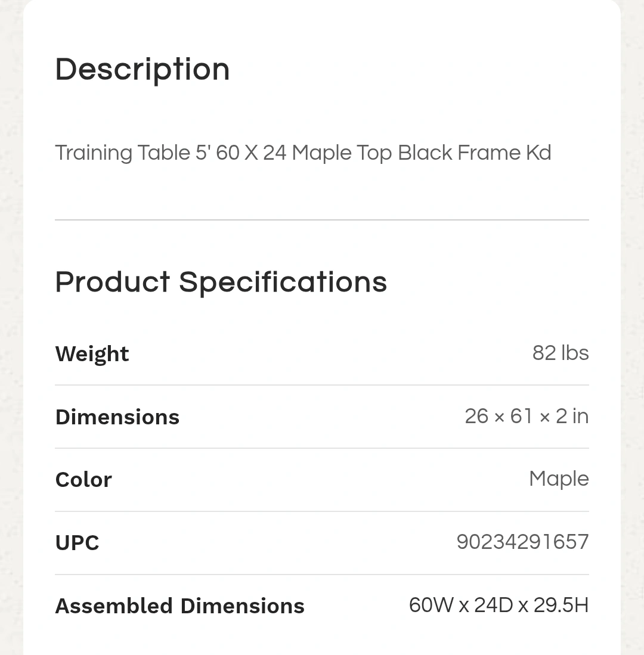Select the Training Table description text

(x=304, y=153)
